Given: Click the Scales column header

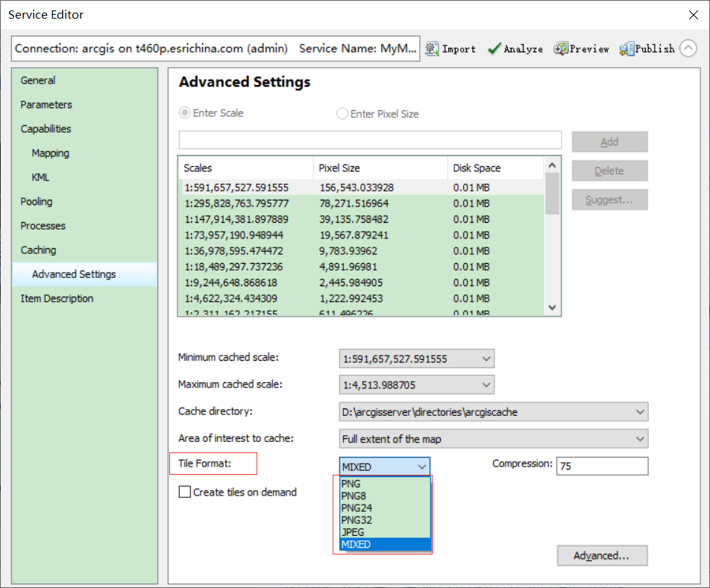Looking at the screenshot, I should (x=245, y=168).
